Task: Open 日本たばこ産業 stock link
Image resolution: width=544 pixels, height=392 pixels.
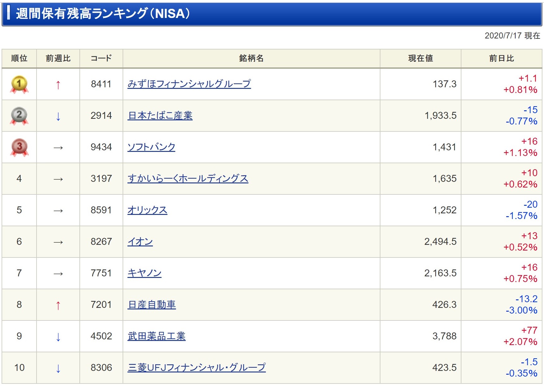Action: [x=160, y=115]
